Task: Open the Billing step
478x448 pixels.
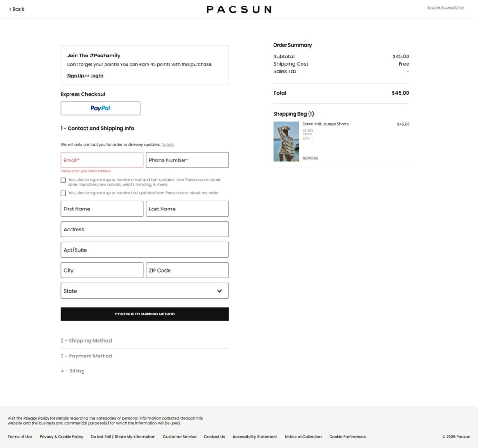Action: pyautogui.click(x=72, y=371)
